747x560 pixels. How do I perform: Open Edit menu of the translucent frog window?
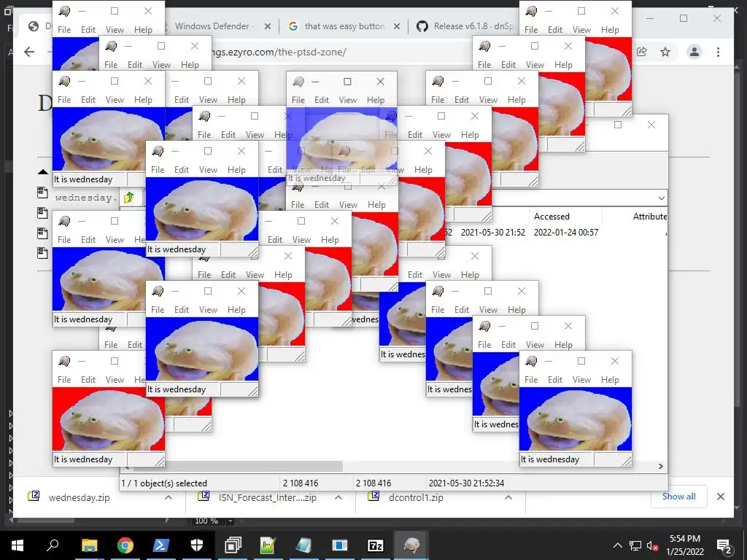(x=322, y=99)
